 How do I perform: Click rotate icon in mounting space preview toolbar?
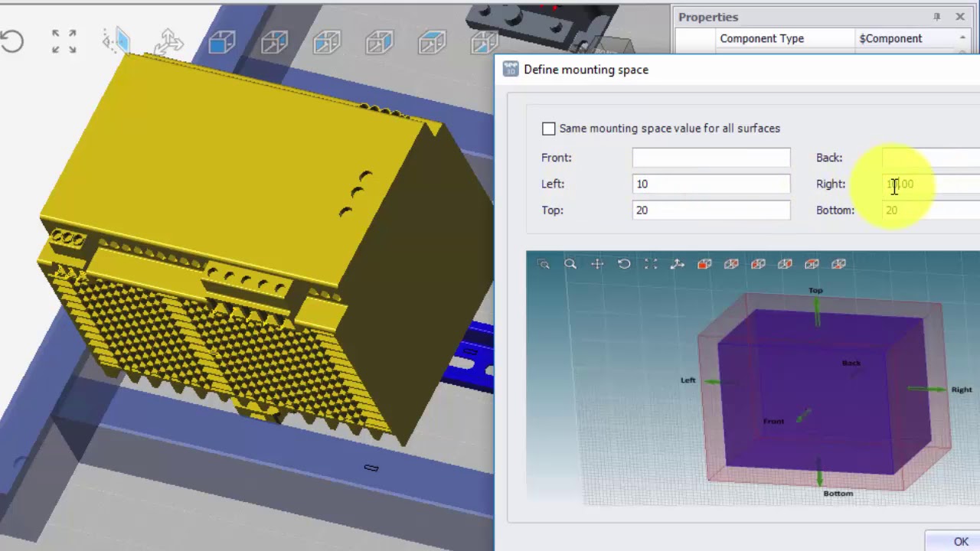click(x=624, y=264)
